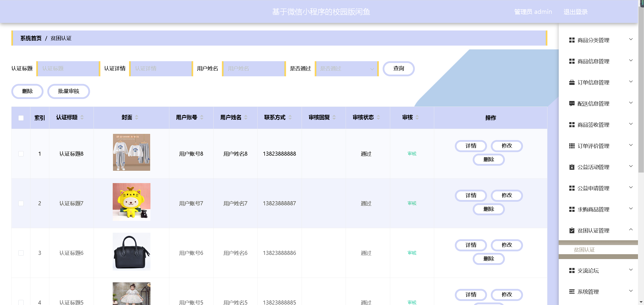Sort by 审核状态 column arrows
This screenshot has height=305, width=644.
pyautogui.click(x=378, y=117)
